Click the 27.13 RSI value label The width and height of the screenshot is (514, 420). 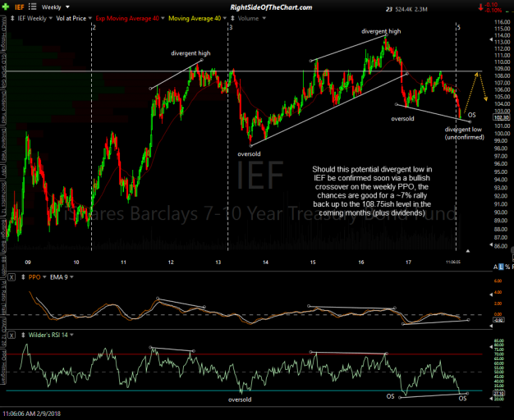coord(499,393)
